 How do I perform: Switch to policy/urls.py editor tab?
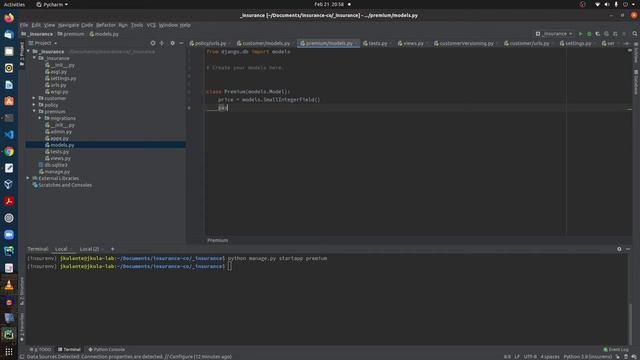tap(210, 43)
